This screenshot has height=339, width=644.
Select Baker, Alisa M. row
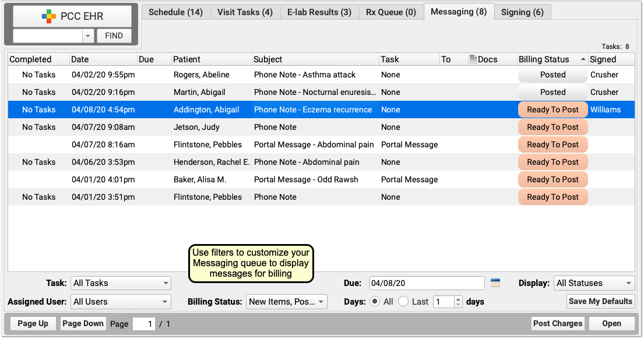pos(321,179)
